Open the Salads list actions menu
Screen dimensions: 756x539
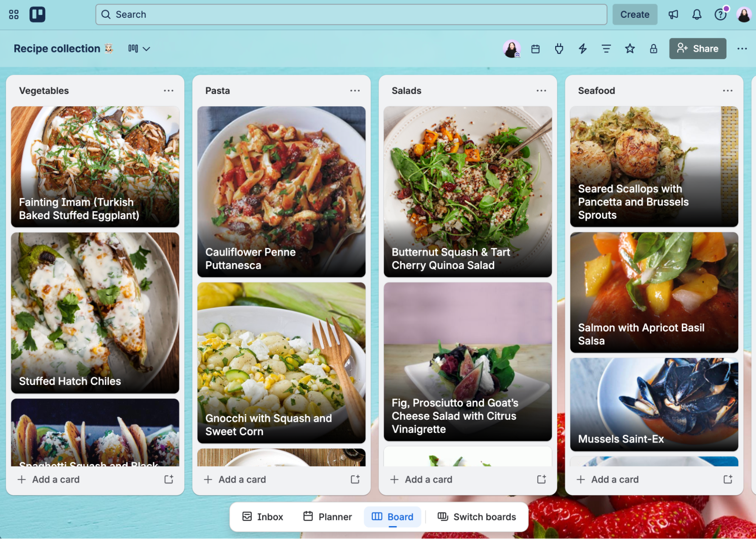coord(541,90)
